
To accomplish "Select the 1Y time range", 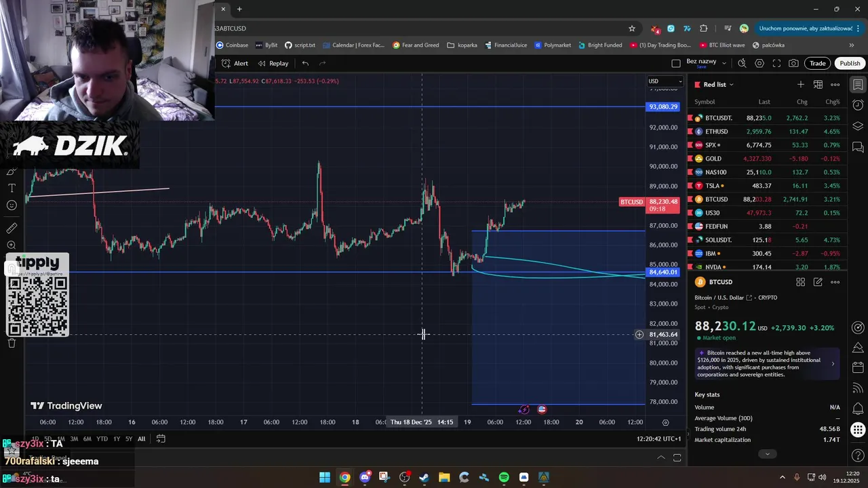I will 117,439.
